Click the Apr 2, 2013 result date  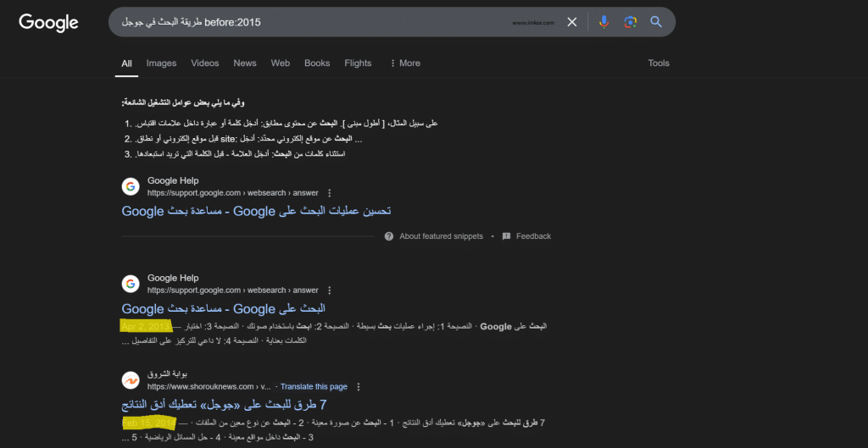[x=146, y=326]
